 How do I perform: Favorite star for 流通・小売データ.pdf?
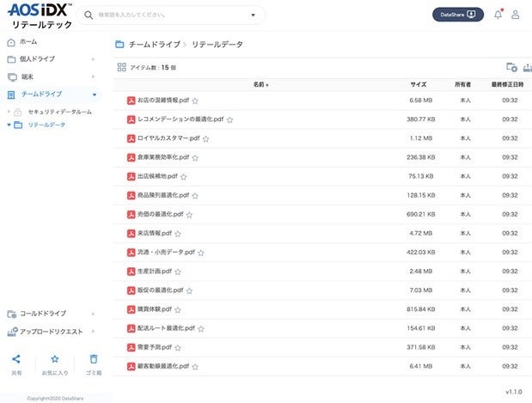pos(201,253)
